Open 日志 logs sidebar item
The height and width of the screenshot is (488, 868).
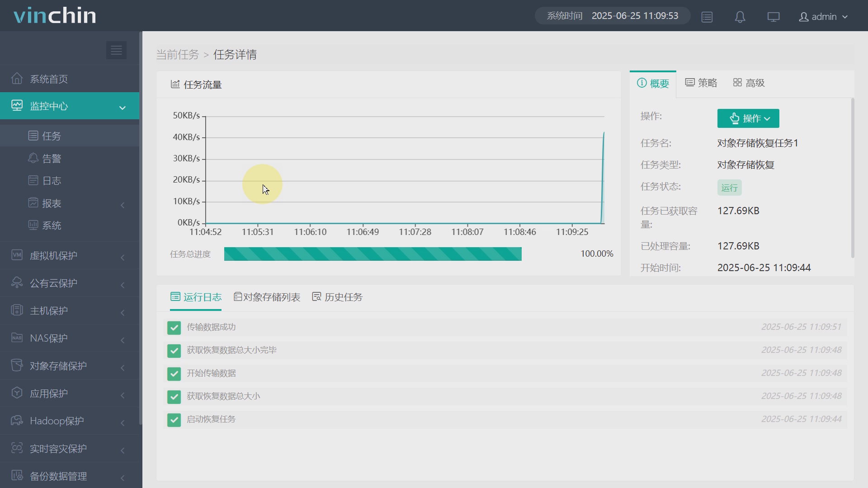point(51,181)
